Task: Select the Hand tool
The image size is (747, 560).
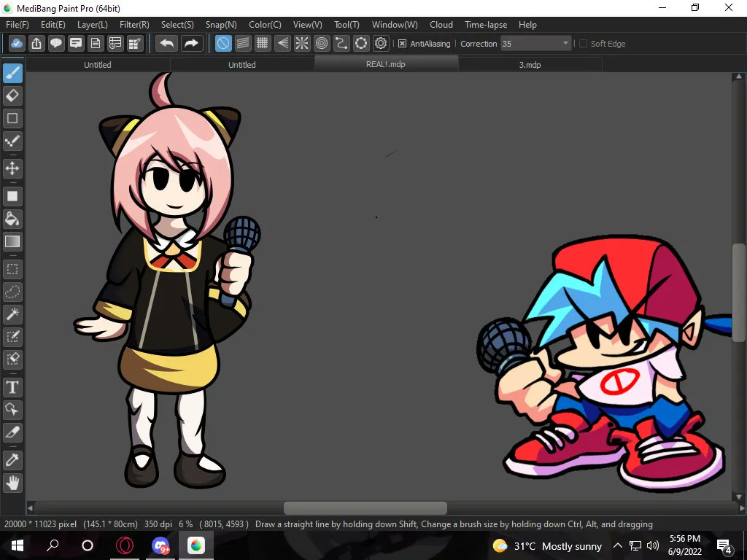Action: pos(12,483)
